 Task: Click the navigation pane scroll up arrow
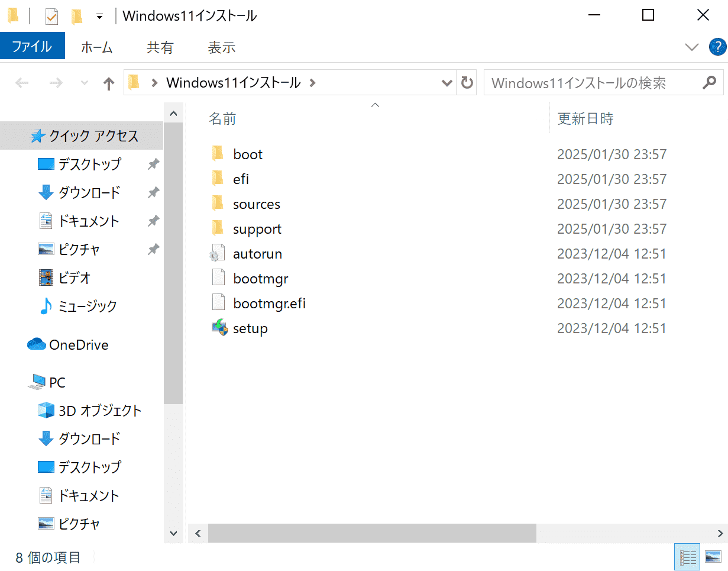(173, 113)
